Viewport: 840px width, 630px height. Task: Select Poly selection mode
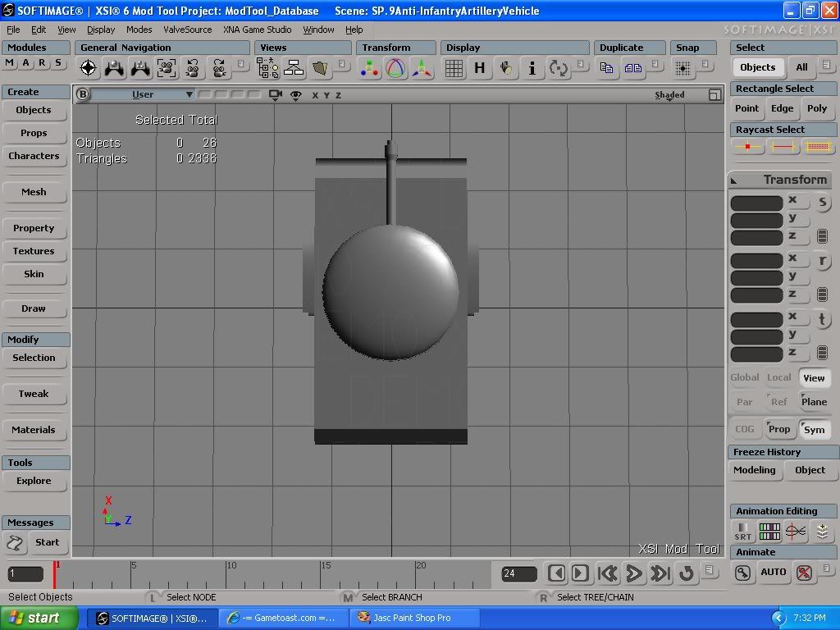pos(817,108)
